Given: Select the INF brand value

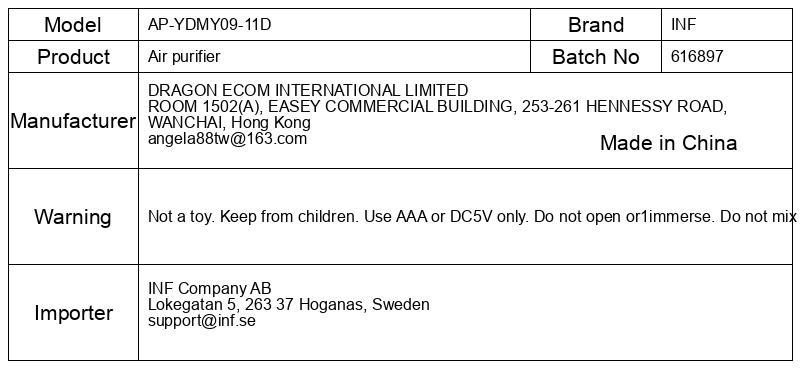Looking at the screenshot, I should click(x=683, y=24).
